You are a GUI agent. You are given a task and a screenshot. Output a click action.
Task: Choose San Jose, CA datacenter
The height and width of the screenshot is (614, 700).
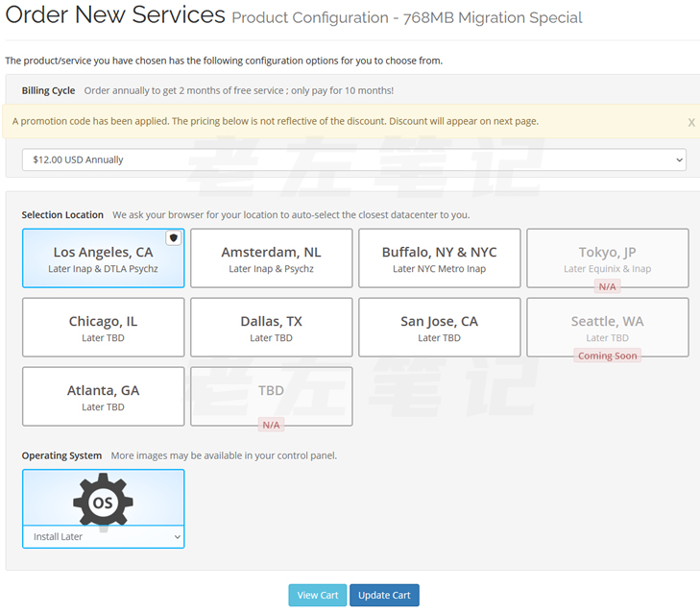pos(439,328)
